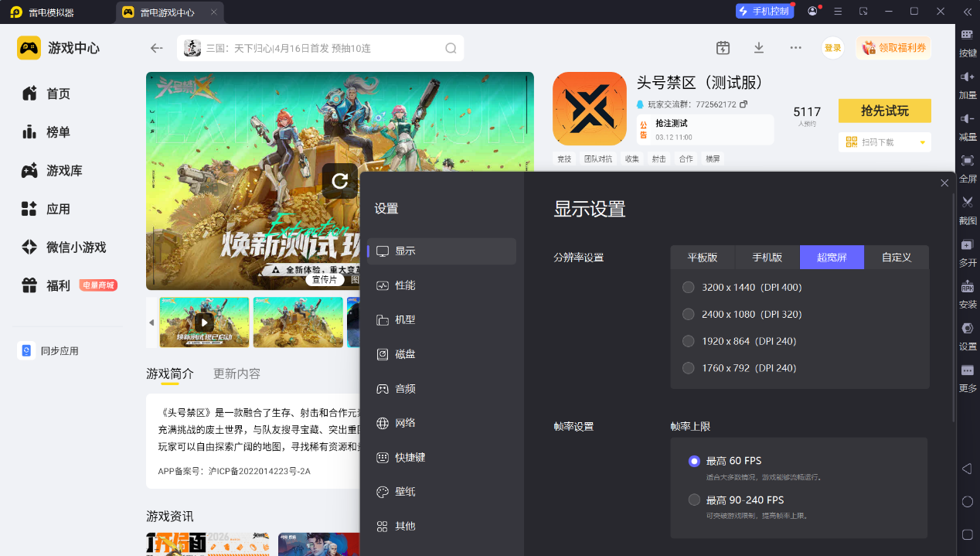980x556 pixels.
Task: Open 其他 settings category
Action: pyautogui.click(x=441, y=527)
